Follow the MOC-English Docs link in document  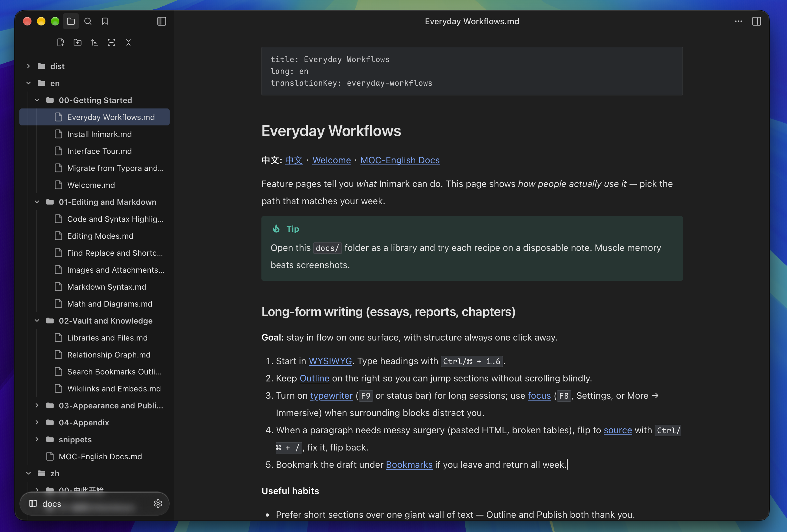(x=400, y=160)
